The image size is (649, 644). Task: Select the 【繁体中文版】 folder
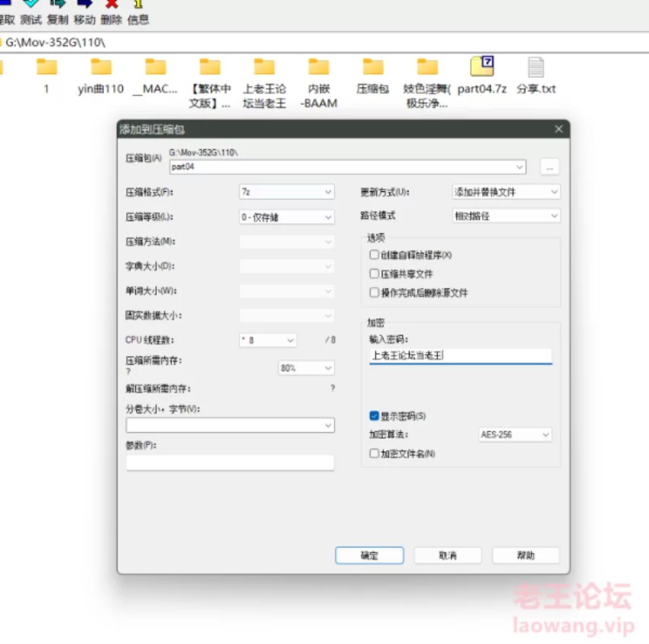210,83
